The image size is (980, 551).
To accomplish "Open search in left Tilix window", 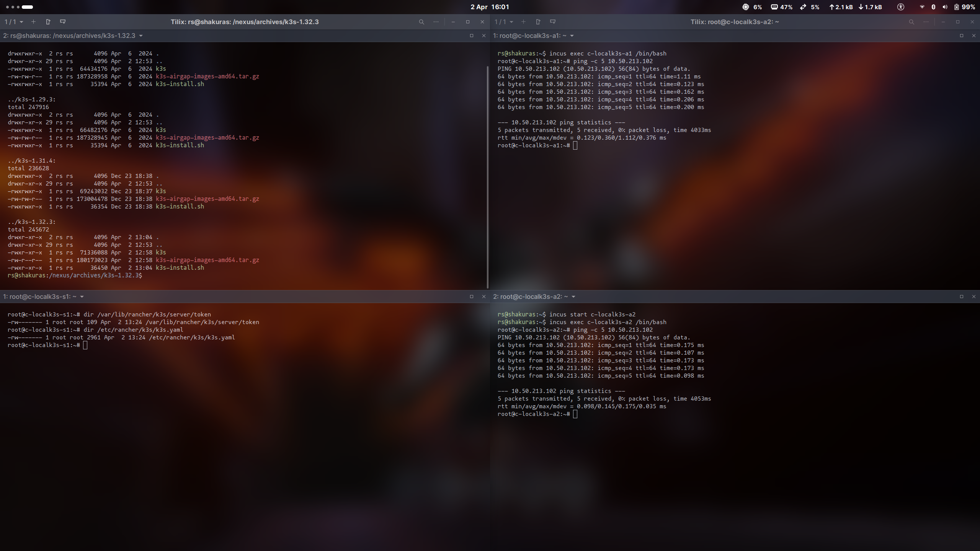I will coord(421,22).
